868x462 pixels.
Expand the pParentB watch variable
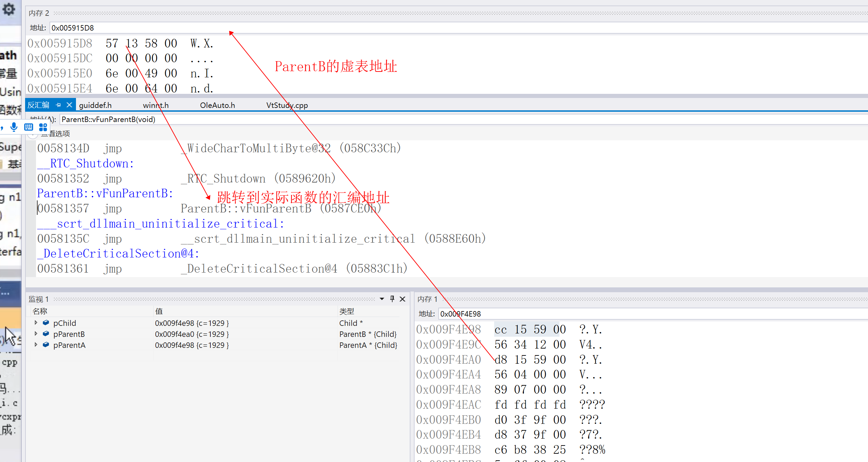[x=36, y=334]
